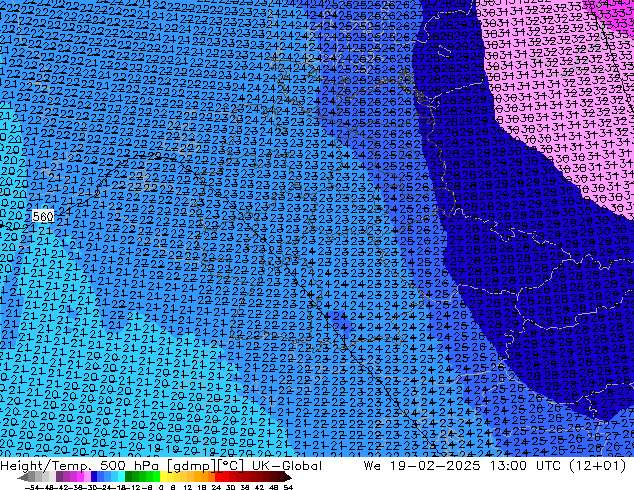This screenshot has height=490, width=634.
Task: Click the '13:00 UTC (12+01)' time text
Action: pyautogui.click(x=558, y=466)
